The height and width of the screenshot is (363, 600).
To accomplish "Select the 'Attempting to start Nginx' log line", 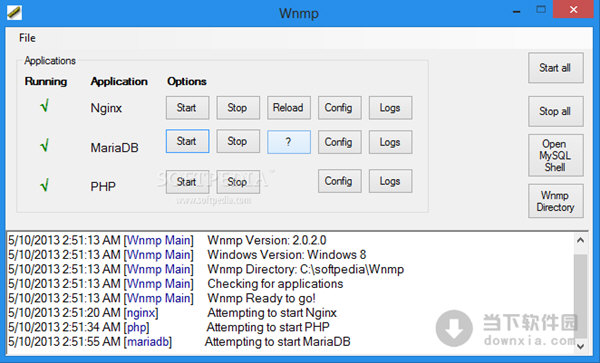I will click(x=272, y=313).
